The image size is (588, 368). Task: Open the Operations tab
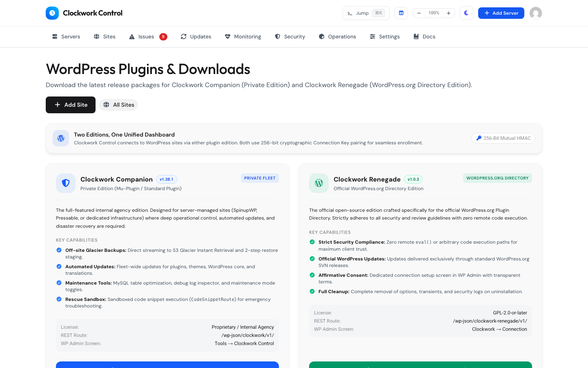[337, 37]
